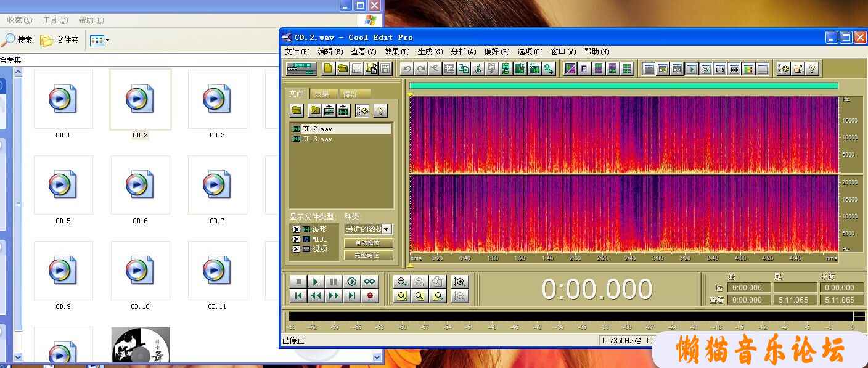Click the 0:15 time window toolbar icon
This screenshot has height=368, width=868.
[x=719, y=68]
